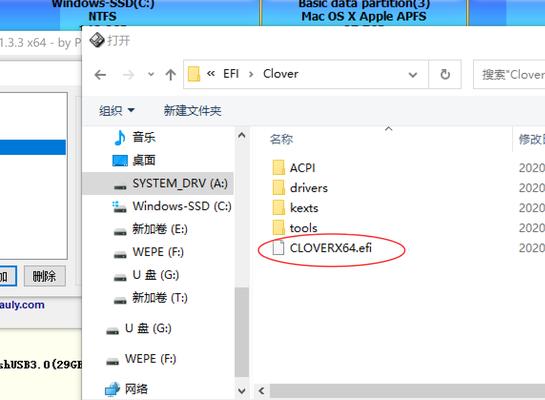Viewport: 545px width, 400px height.
Task: Select 网络 network in the sidebar
Action: click(127, 389)
